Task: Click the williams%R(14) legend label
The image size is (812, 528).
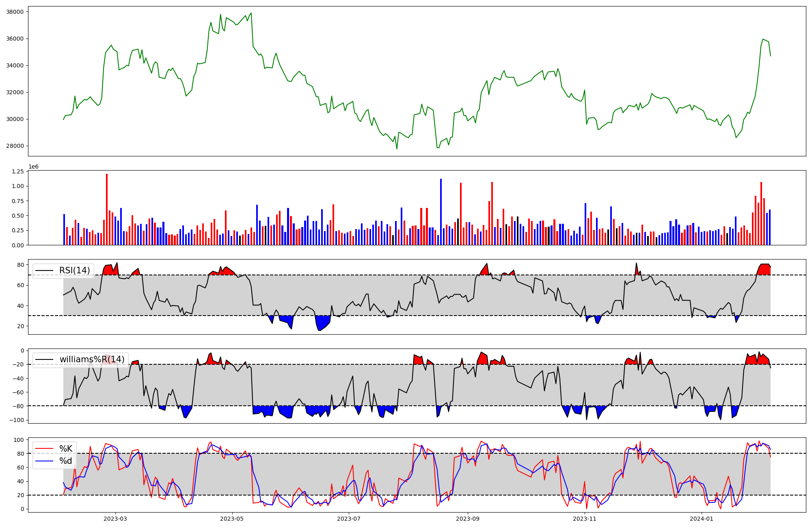Action: (x=92, y=359)
